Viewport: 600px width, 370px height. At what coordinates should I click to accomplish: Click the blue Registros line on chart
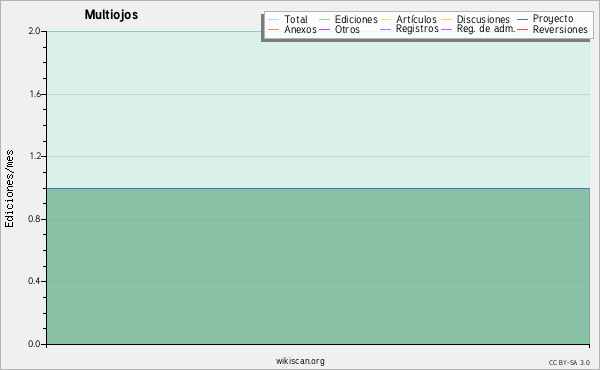[318, 188]
